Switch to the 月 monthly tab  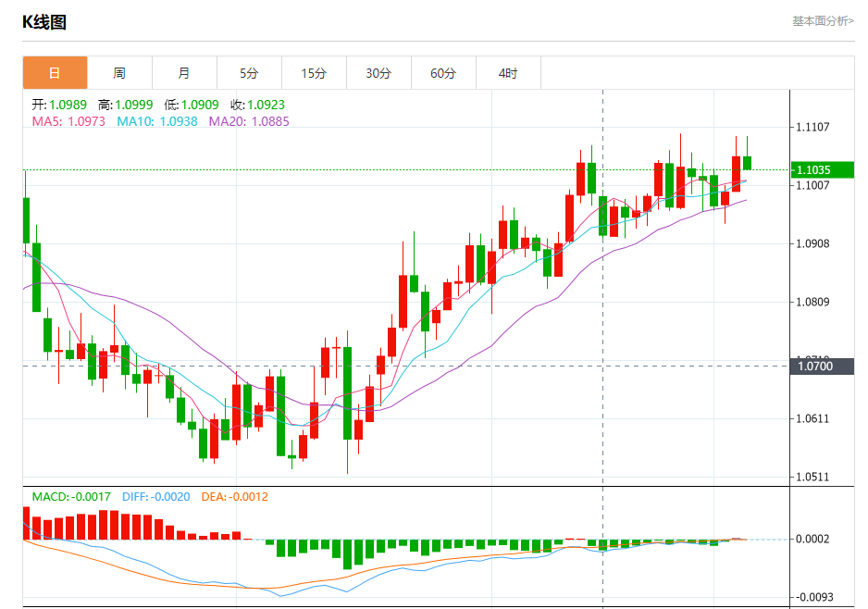pos(184,72)
